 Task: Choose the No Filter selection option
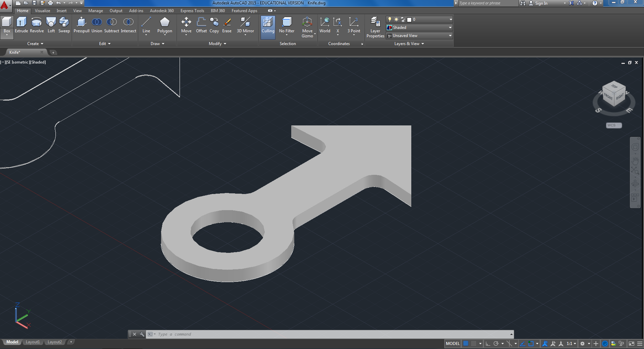tap(287, 26)
